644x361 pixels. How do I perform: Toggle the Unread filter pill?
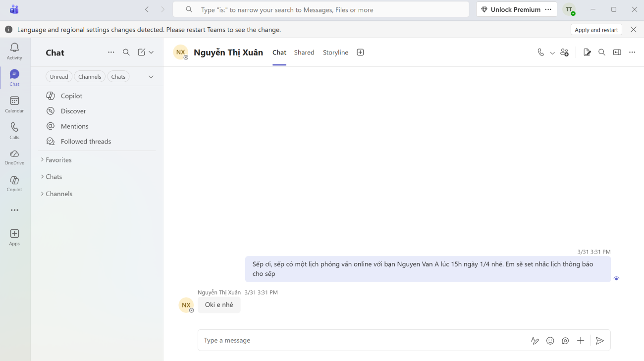59,77
